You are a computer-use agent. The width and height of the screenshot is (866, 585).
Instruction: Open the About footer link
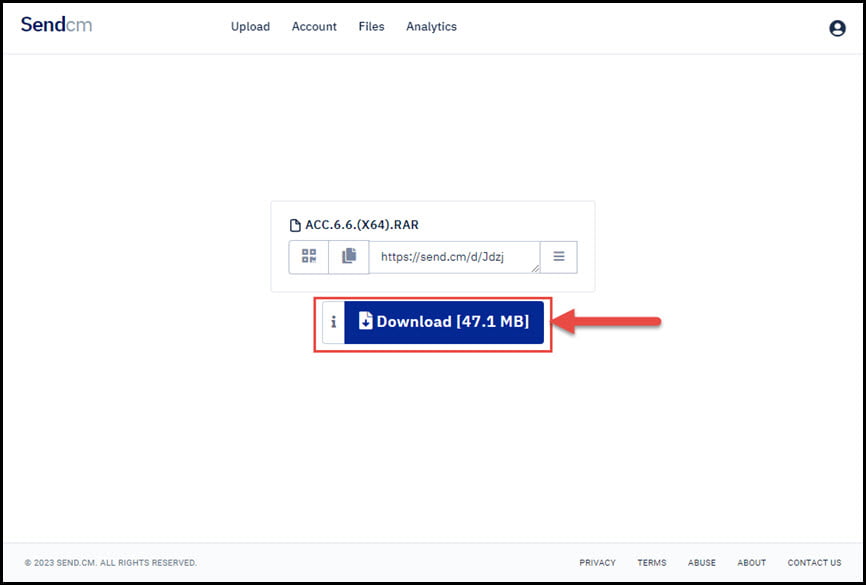click(751, 562)
